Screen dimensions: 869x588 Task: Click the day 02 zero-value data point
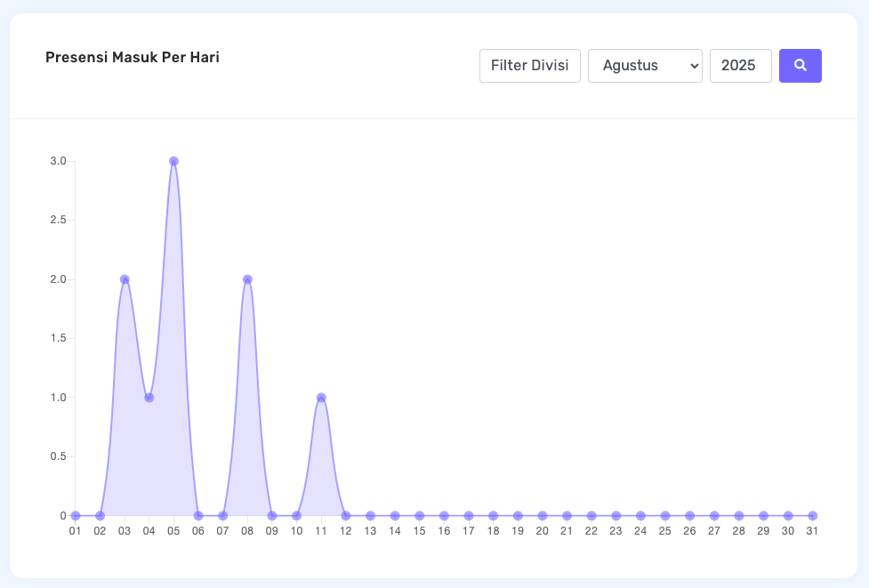(100, 516)
